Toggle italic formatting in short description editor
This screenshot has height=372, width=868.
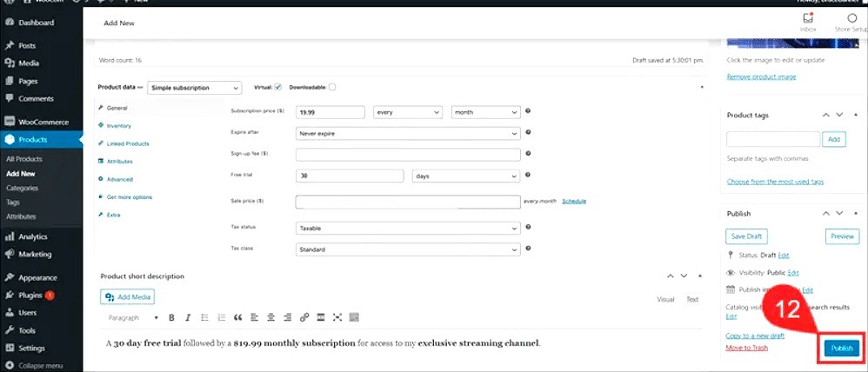coord(188,318)
